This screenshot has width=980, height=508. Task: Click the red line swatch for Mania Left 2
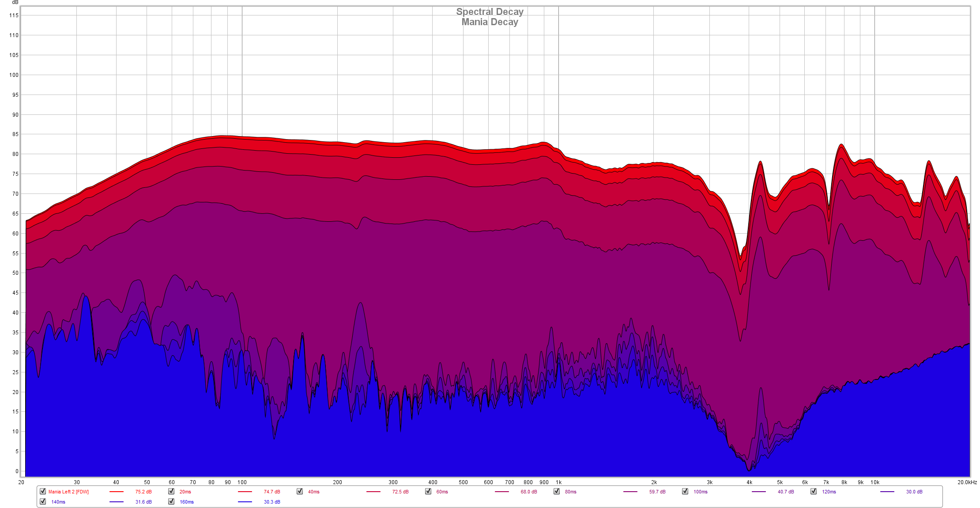pos(117,492)
